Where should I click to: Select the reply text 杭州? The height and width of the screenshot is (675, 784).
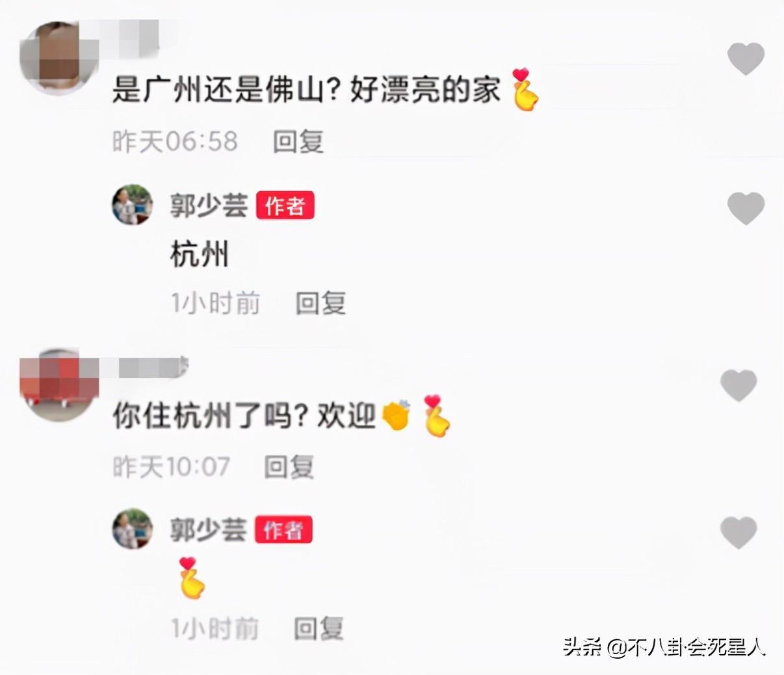[x=200, y=254]
